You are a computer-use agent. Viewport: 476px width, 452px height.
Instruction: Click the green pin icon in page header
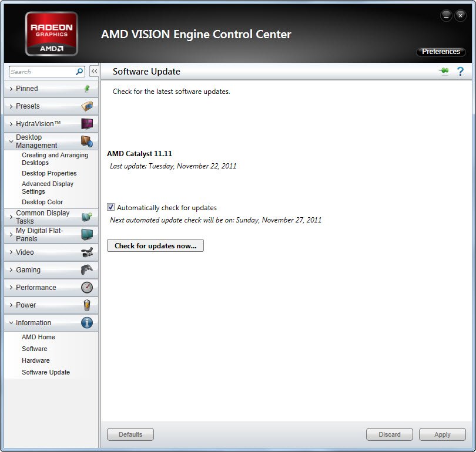pos(443,71)
